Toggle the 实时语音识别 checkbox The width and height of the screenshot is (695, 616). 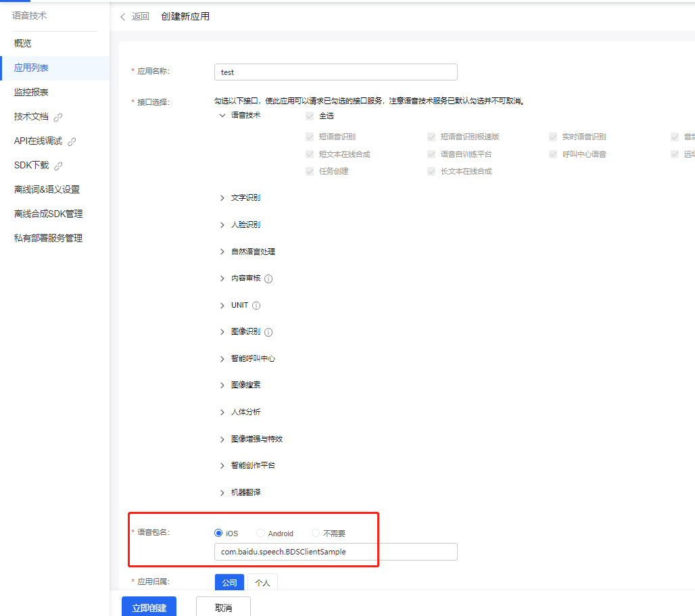[x=553, y=137]
